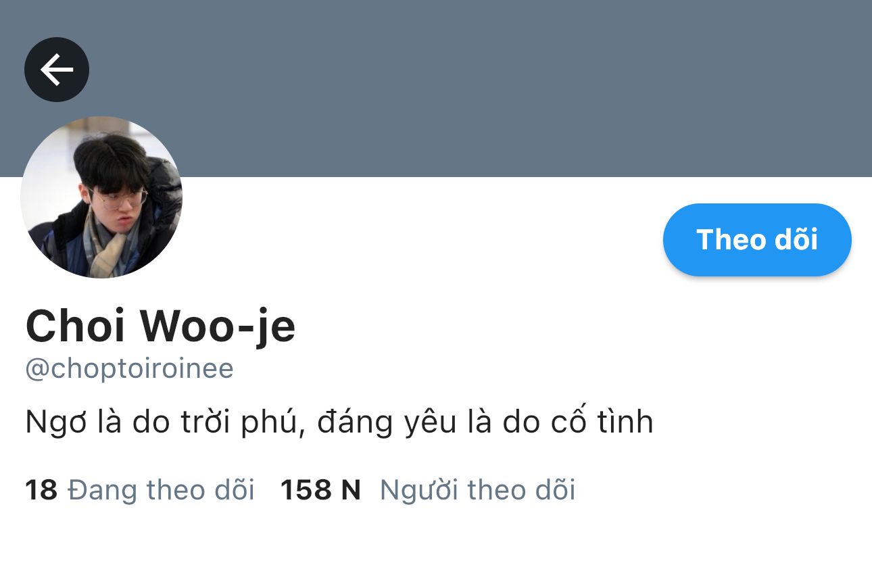Image resolution: width=872 pixels, height=588 pixels.
Task: View the round avatar photo of Choi Woo-je
Action: (101, 197)
